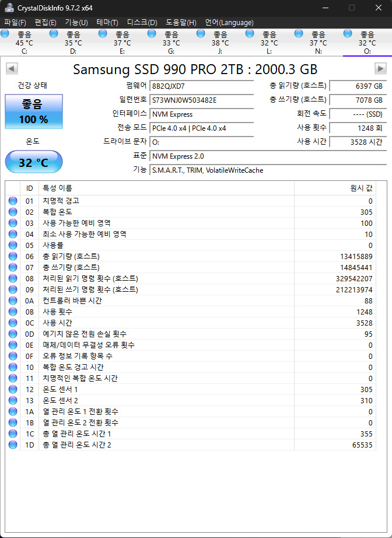Open the 편집(E) menu
Image resolution: width=392 pixels, height=538 pixels.
45,23
